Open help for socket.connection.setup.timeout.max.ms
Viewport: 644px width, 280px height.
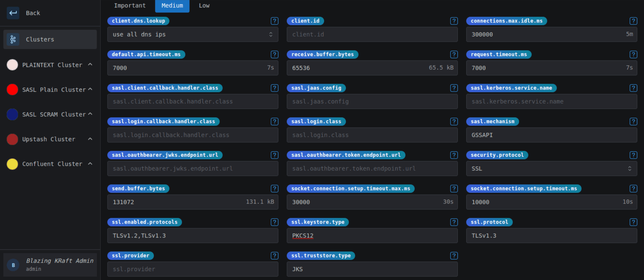pos(454,188)
